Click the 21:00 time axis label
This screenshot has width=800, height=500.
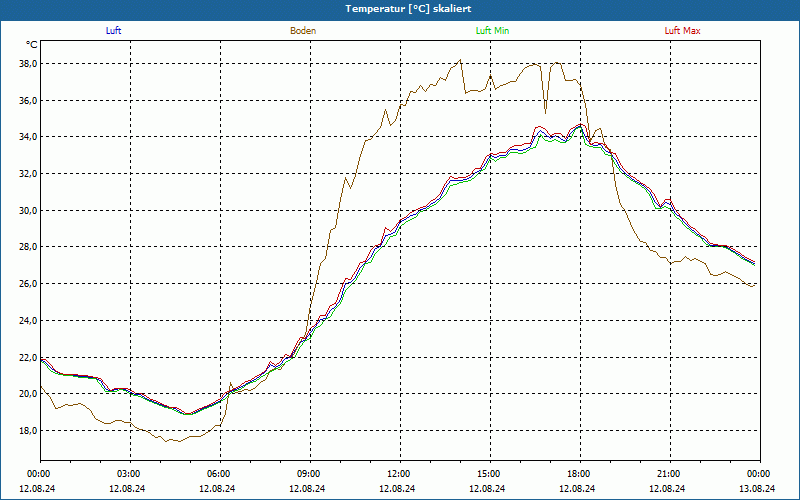pos(670,474)
